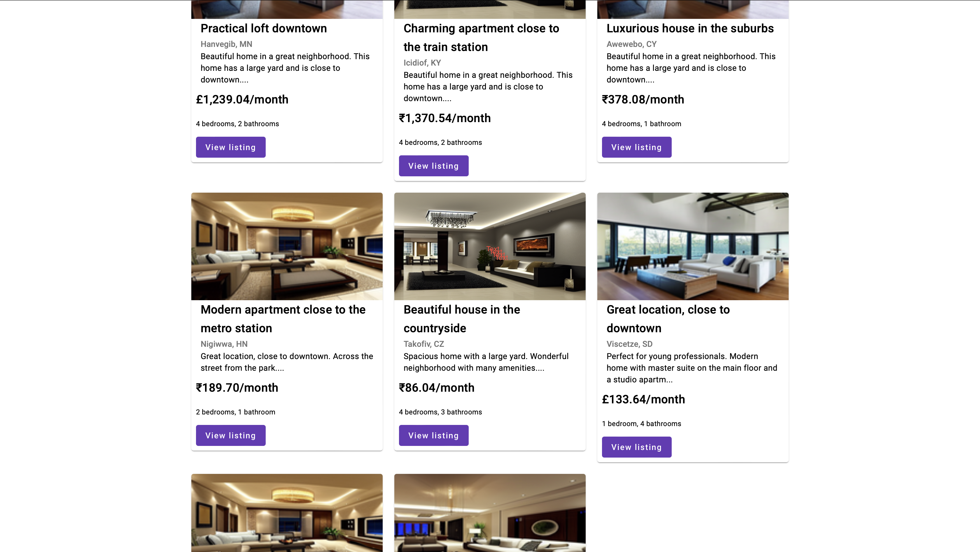Image resolution: width=980 pixels, height=552 pixels.
Task: Open the Practical loft downtown title
Action: coord(263,28)
